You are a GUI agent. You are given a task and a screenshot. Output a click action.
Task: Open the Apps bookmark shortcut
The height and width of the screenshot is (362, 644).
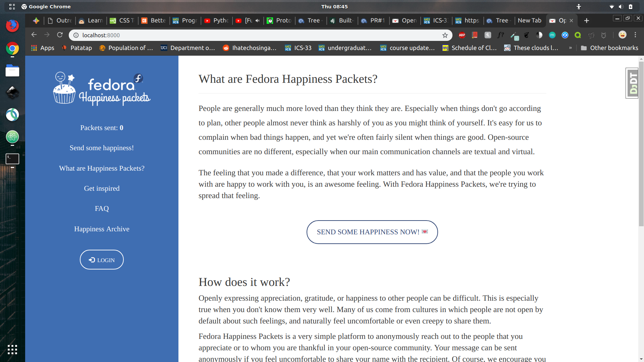click(43, 48)
